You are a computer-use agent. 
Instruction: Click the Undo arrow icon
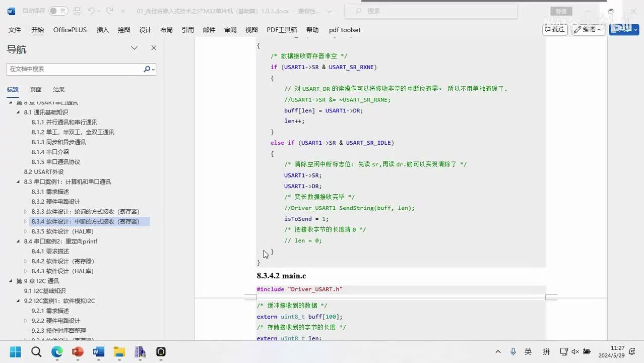[91, 11]
